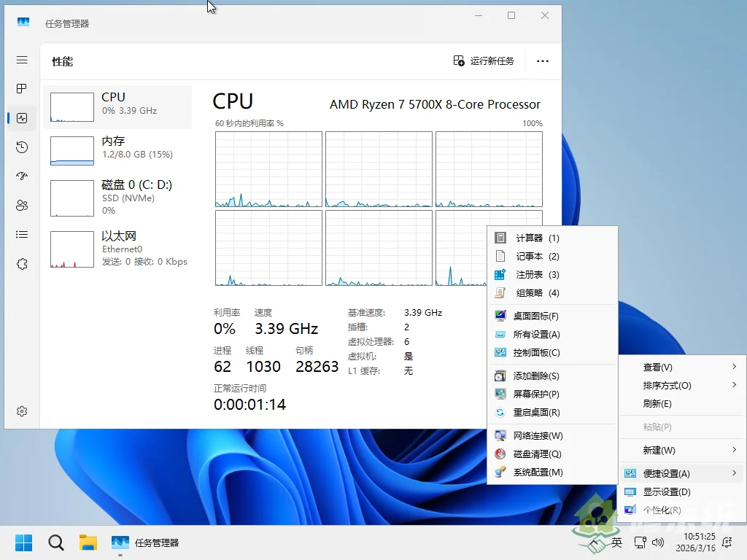747x560 pixels.
Task: Open the App history clock icon
Action: tap(21, 147)
